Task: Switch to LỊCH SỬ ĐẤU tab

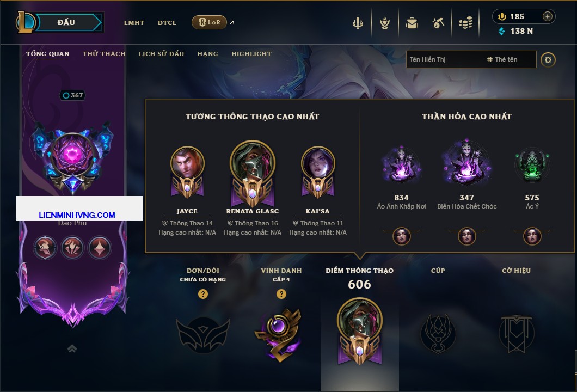Action: click(161, 54)
